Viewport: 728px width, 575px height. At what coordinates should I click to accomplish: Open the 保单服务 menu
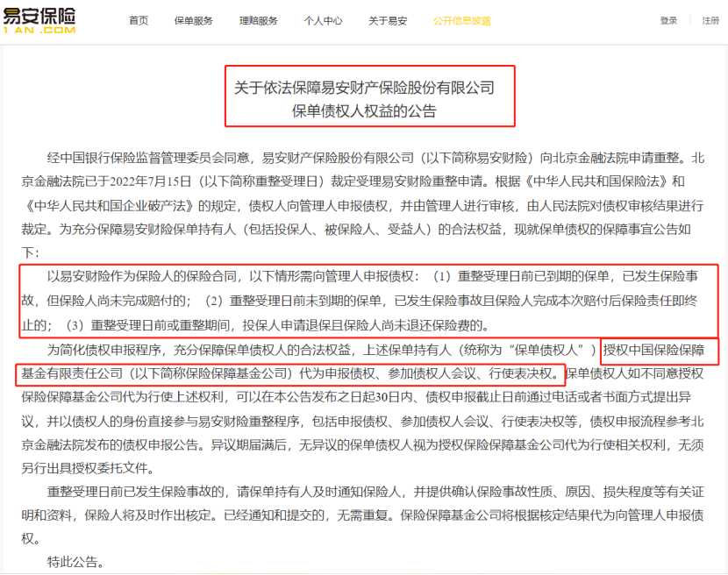click(194, 20)
